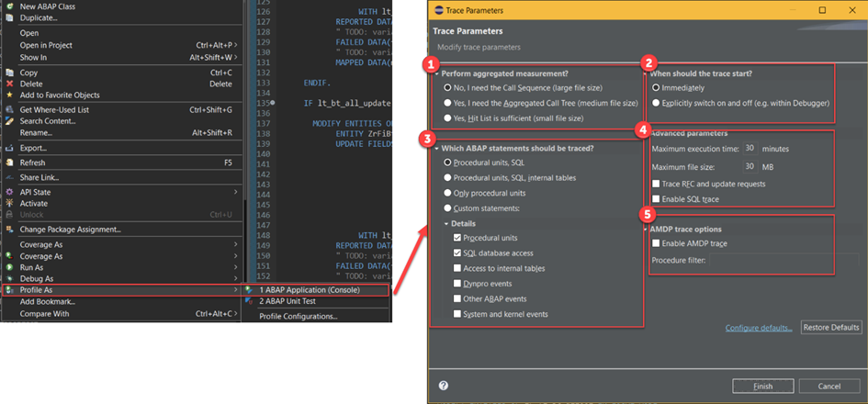Click the Run As icon
Viewport: 868px width, 404px height.
coord(9,267)
